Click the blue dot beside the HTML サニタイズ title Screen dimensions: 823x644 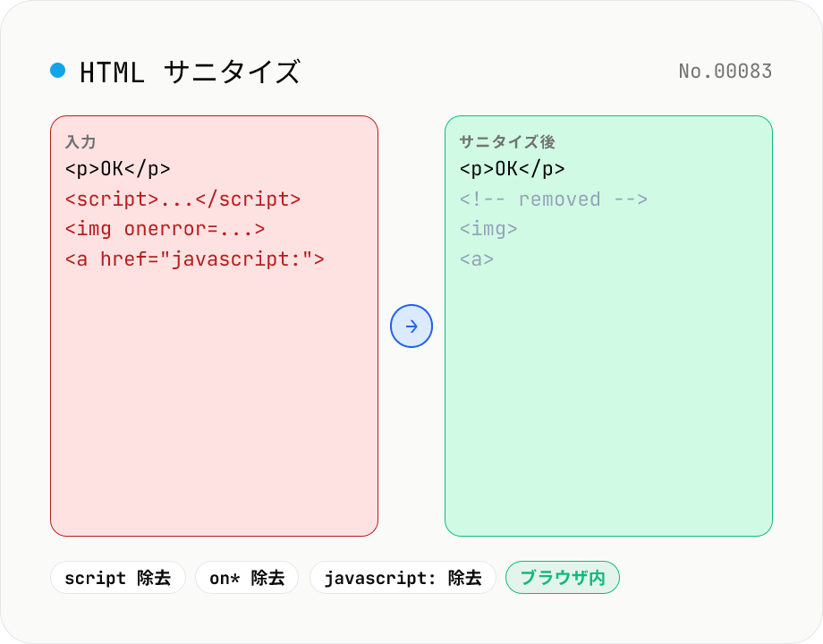58,71
